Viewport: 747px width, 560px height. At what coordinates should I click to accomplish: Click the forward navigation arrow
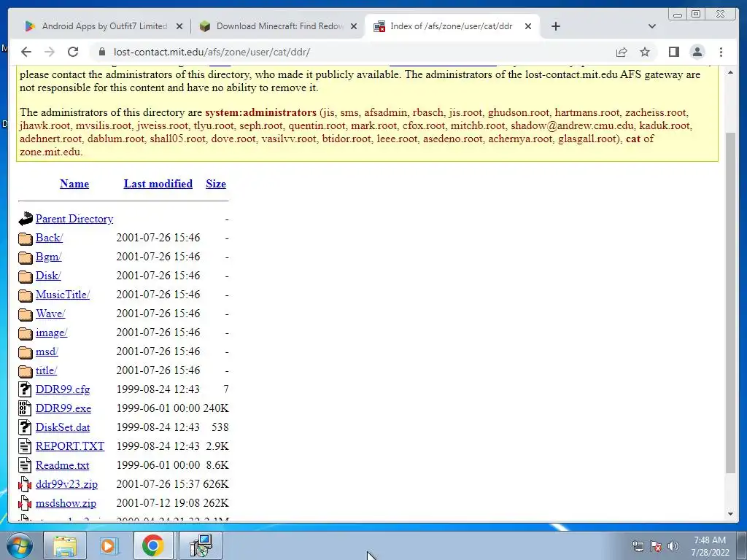(50, 52)
